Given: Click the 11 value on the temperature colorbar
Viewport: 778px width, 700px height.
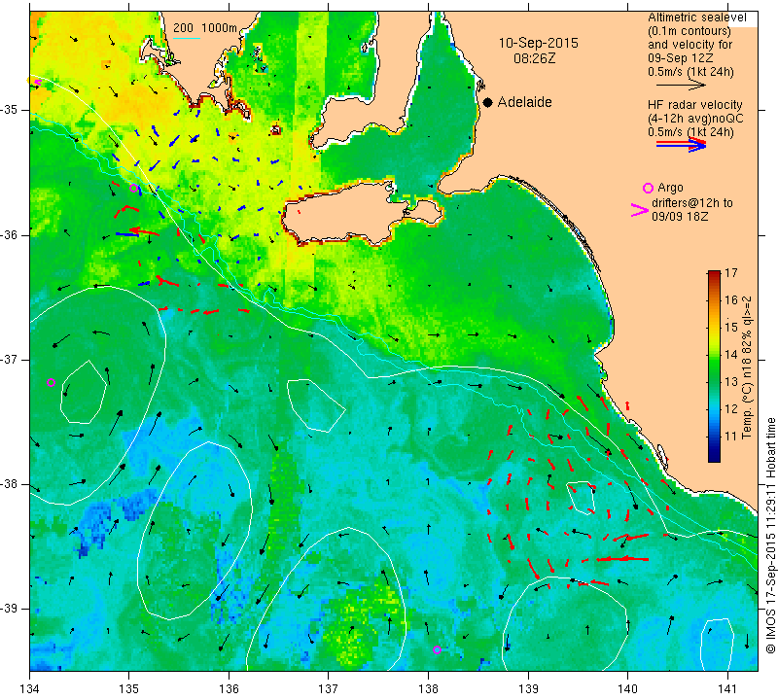Looking at the screenshot, I should 731,437.
